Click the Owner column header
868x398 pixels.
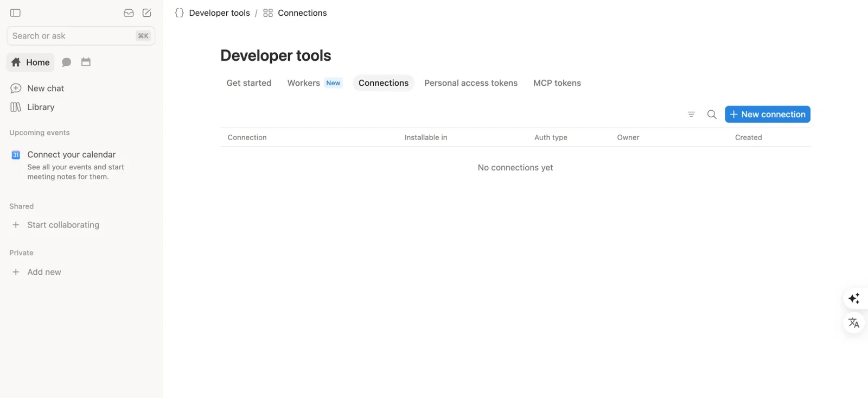[628, 137]
